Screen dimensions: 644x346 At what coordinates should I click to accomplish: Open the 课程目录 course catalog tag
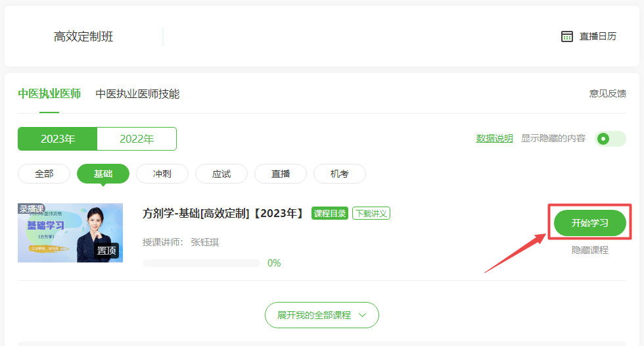pyautogui.click(x=329, y=213)
